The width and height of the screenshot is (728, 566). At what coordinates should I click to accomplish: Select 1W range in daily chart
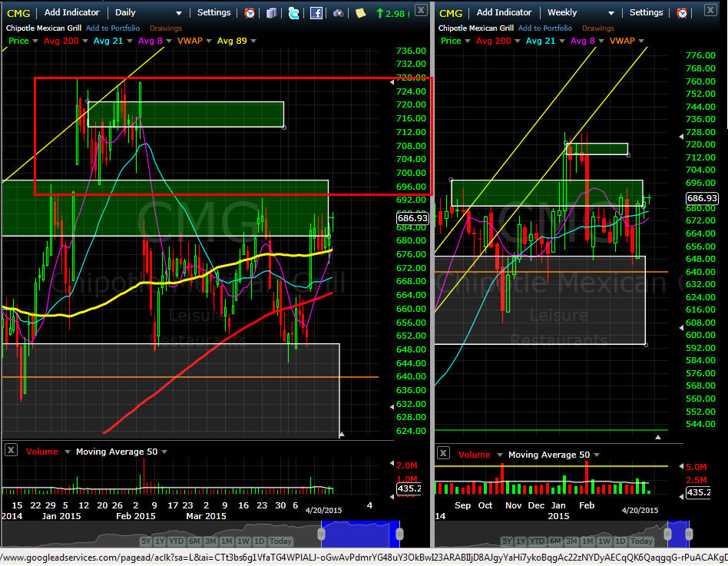[x=243, y=541]
